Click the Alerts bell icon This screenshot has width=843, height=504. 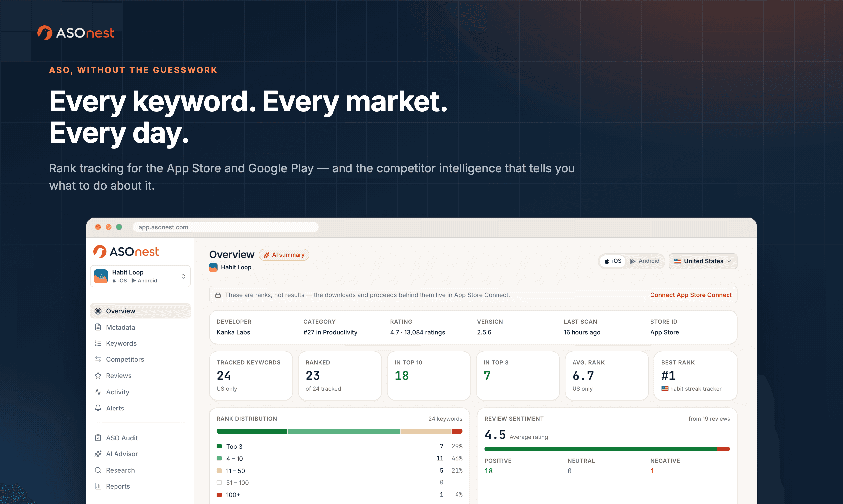(x=98, y=408)
